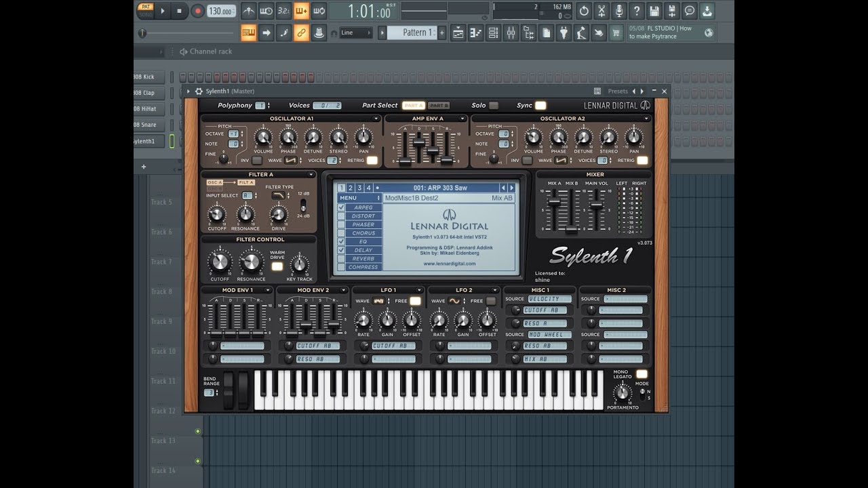Switch to display page 4 tab
This screenshot has height=488, width=868.
[x=368, y=188]
